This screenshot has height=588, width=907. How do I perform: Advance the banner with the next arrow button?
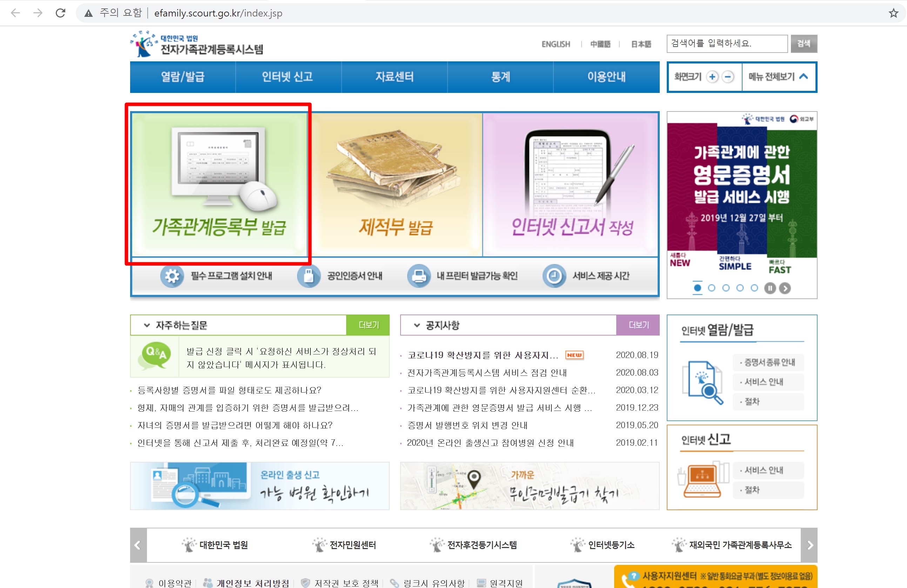[785, 288]
